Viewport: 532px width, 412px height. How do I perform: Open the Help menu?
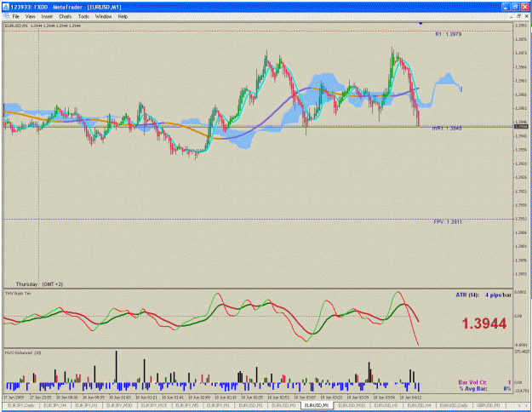coord(123,16)
